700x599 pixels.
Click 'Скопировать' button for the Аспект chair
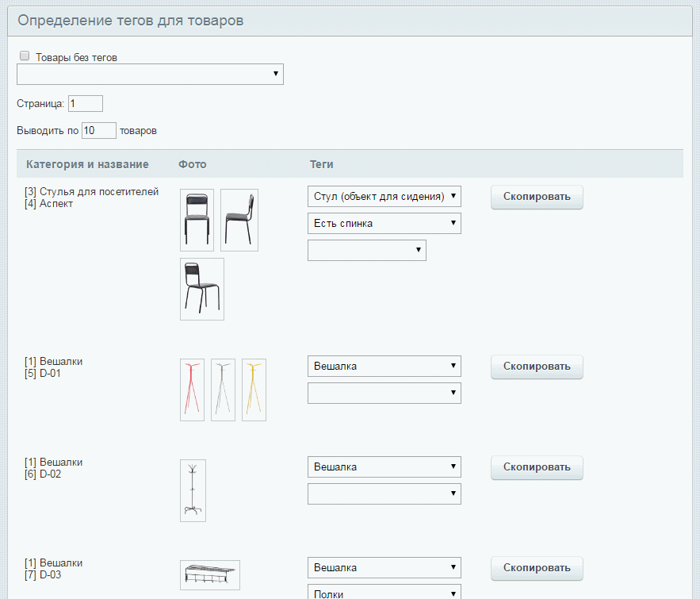click(x=537, y=197)
